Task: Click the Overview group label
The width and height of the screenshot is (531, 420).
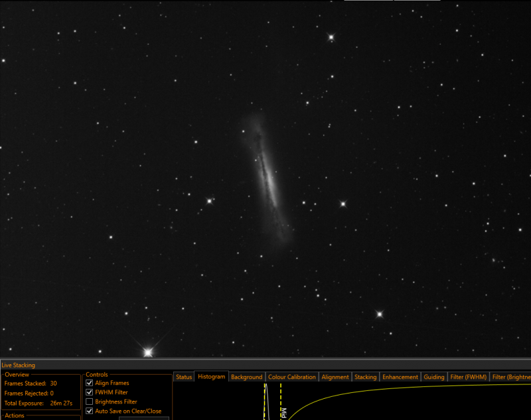Action: point(17,375)
